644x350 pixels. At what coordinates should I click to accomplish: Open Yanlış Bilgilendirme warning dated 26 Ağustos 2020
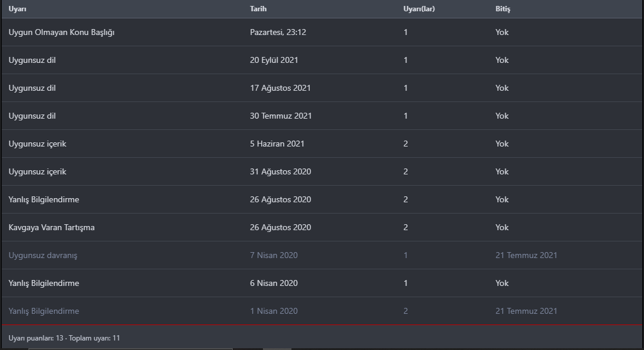(x=44, y=200)
